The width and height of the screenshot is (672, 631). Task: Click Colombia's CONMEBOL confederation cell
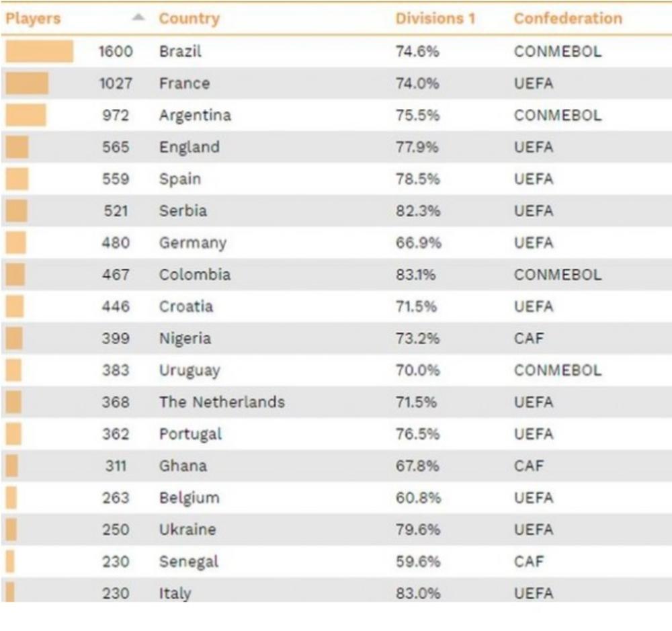pos(557,275)
